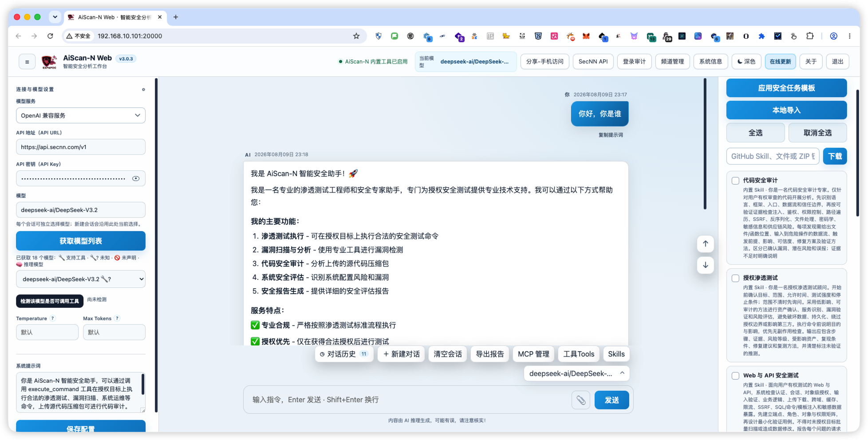This screenshot has height=440, width=868.
Task: Expand the model selector above the message input
Action: coord(576,373)
